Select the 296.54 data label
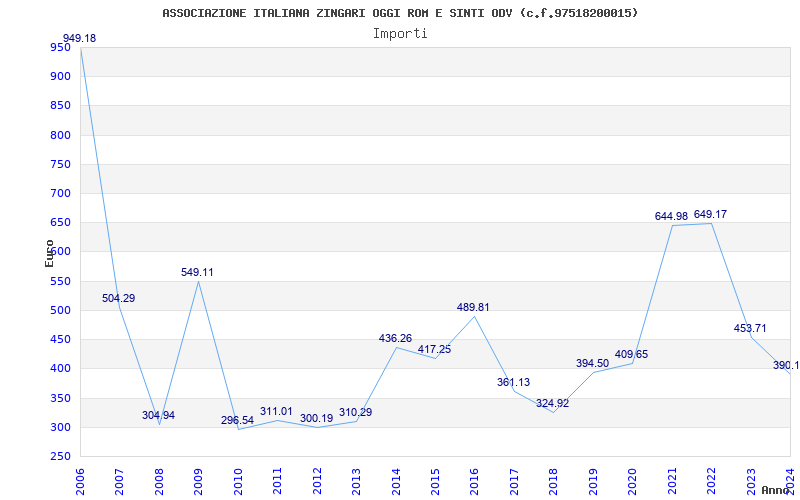The image size is (800, 500). point(237,420)
